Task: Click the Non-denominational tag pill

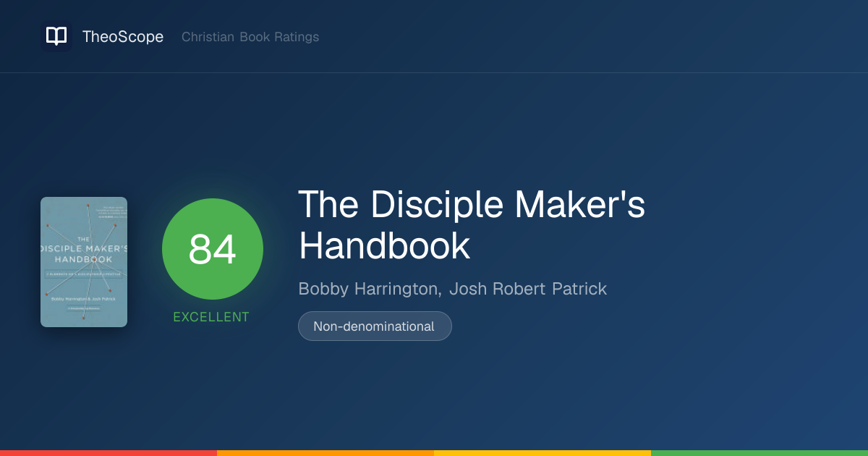Action: click(x=375, y=326)
